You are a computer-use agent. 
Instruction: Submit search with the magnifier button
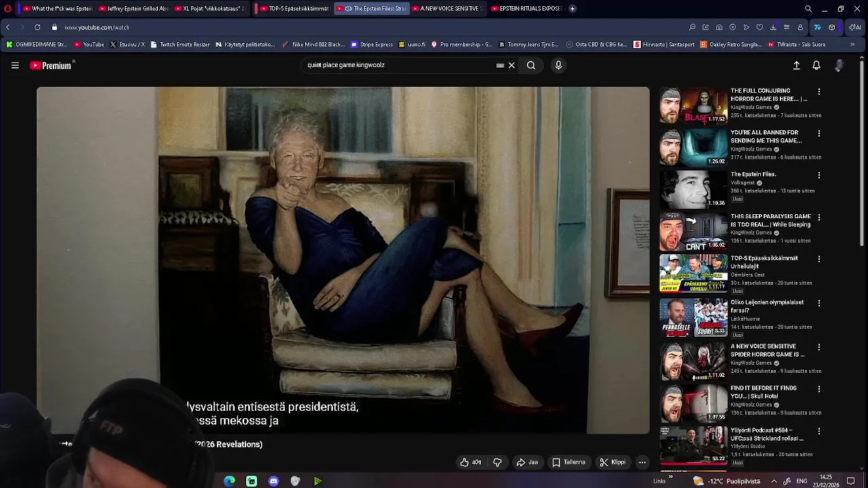[x=531, y=65]
